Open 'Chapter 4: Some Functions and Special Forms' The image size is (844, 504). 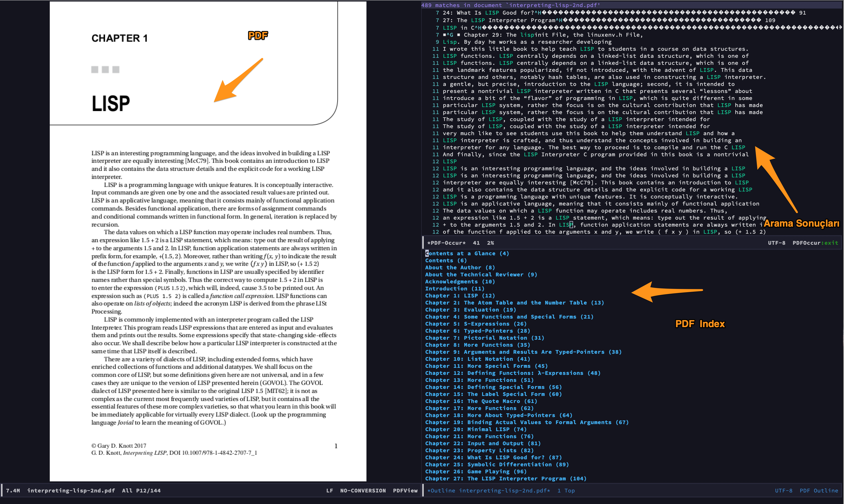pos(509,317)
